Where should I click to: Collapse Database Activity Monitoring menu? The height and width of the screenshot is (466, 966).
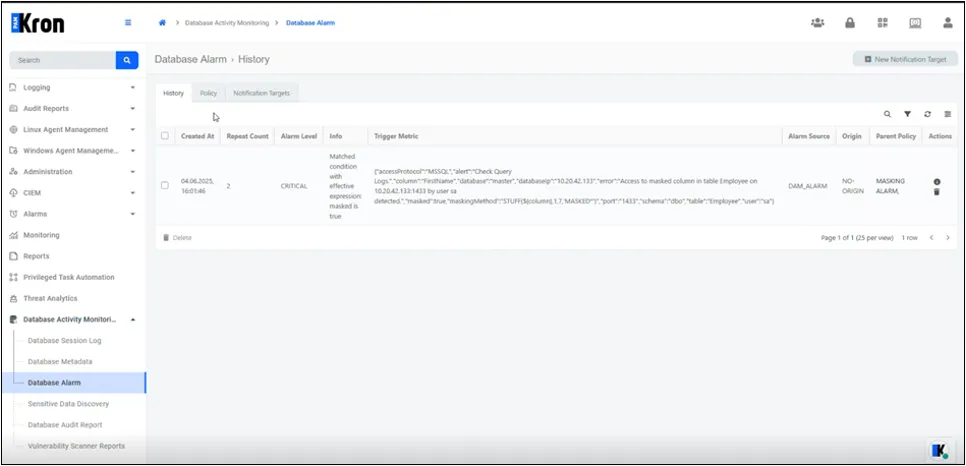click(x=73, y=319)
